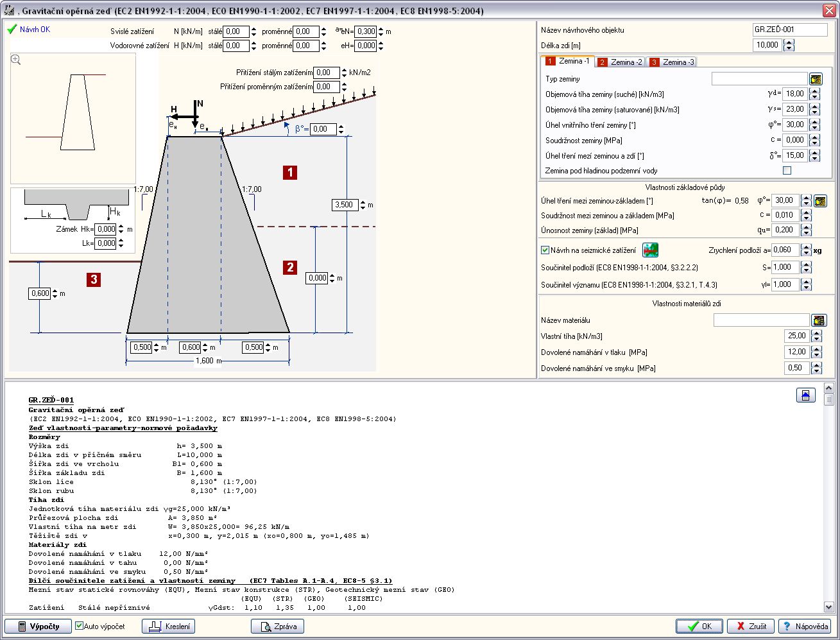Open wall material library icon

pyautogui.click(x=818, y=320)
